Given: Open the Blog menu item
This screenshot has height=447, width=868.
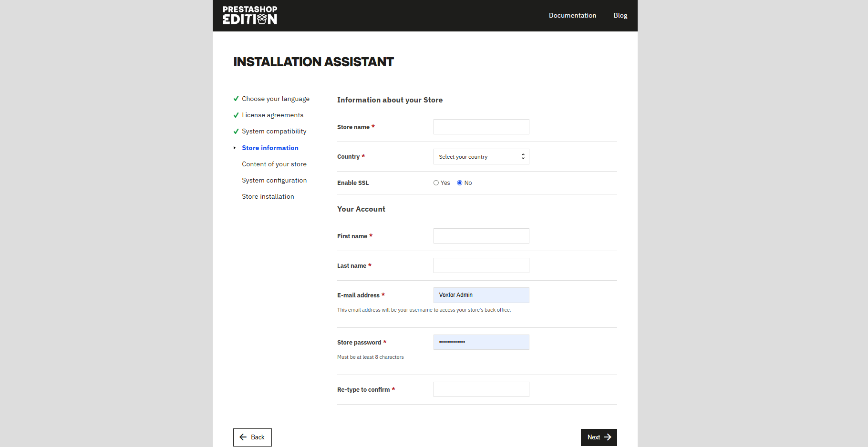Looking at the screenshot, I should 620,15.
